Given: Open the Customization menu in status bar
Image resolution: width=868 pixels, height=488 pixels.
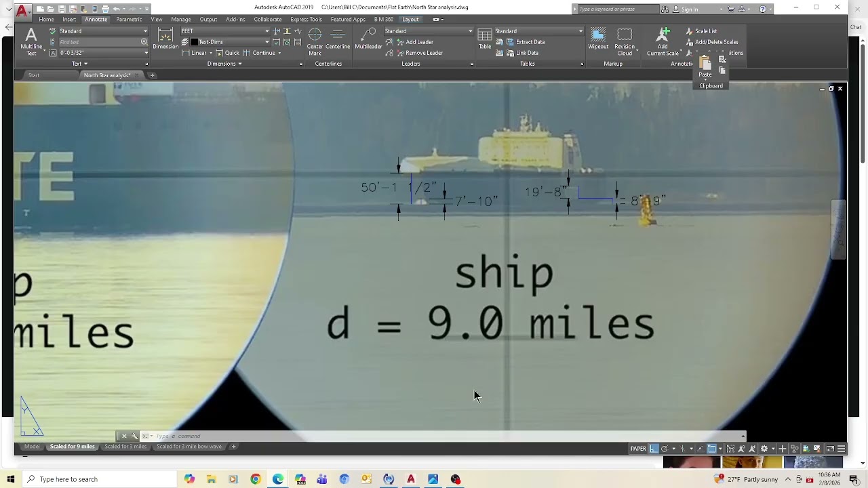Looking at the screenshot, I should 841,449.
